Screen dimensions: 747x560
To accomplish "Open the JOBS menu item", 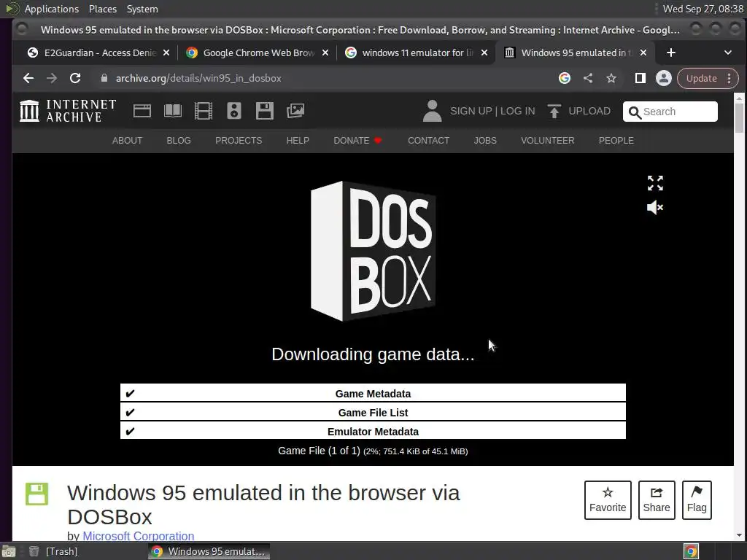I will [485, 141].
